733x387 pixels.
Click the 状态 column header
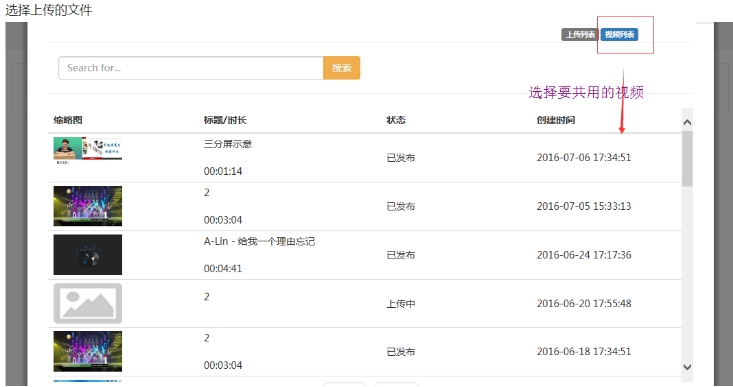pos(396,120)
